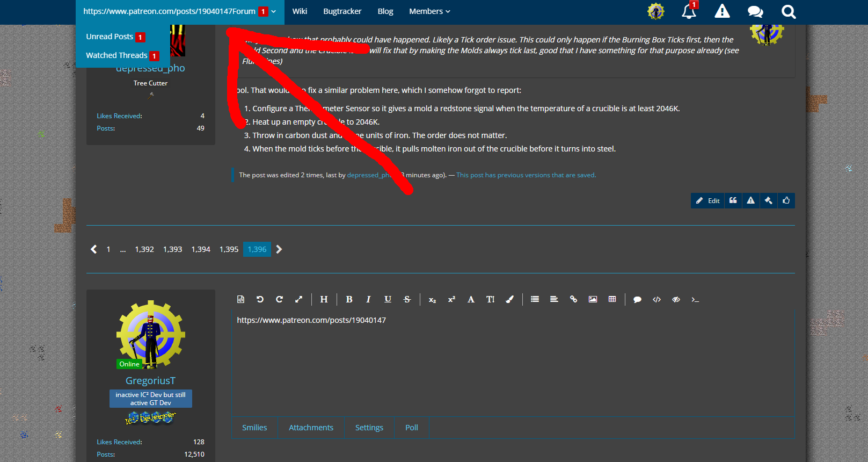Screen dimensions: 868x462
Task: Click the insert image icon in the editor
Action: pos(593,299)
